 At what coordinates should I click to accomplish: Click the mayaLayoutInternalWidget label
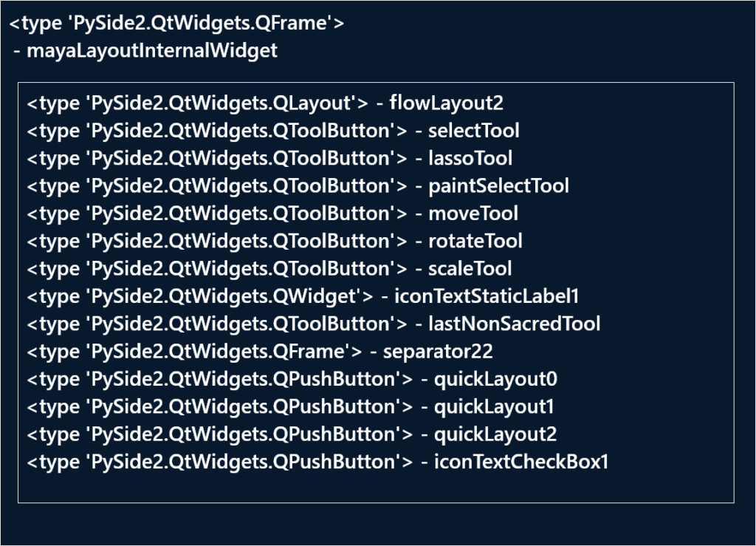(152, 51)
